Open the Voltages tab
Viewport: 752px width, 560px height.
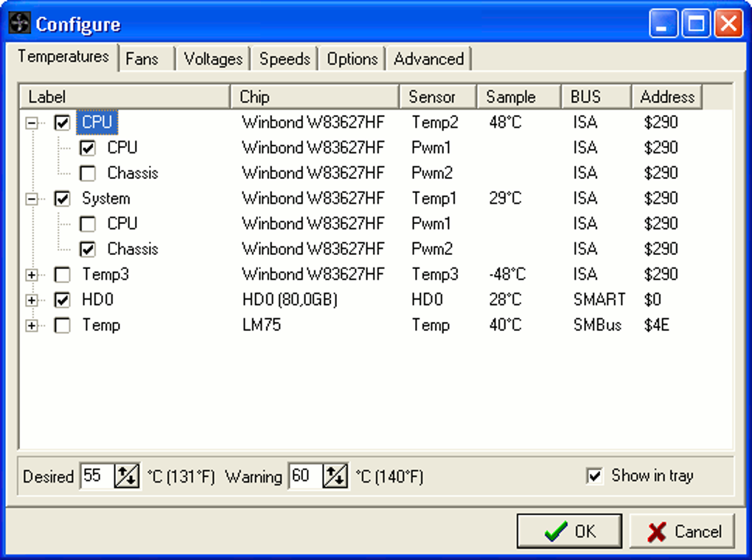[x=213, y=60]
